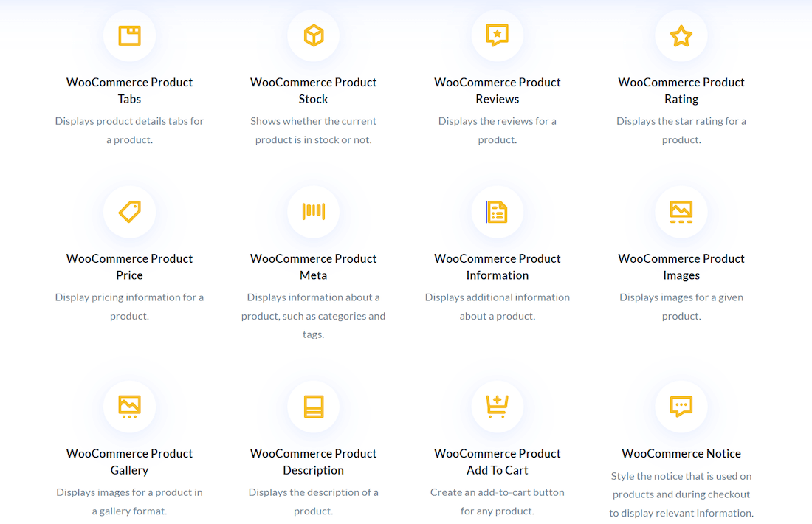This screenshot has width=812, height=524.
Task: Click the WooCommerce Product Tabs icon
Action: pyautogui.click(x=129, y=35)
